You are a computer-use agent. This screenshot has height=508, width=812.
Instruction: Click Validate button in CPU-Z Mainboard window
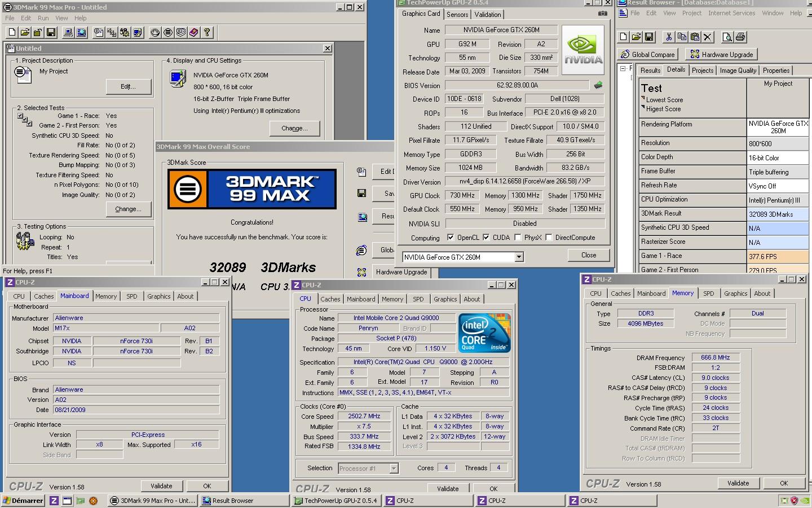[161, 486]
